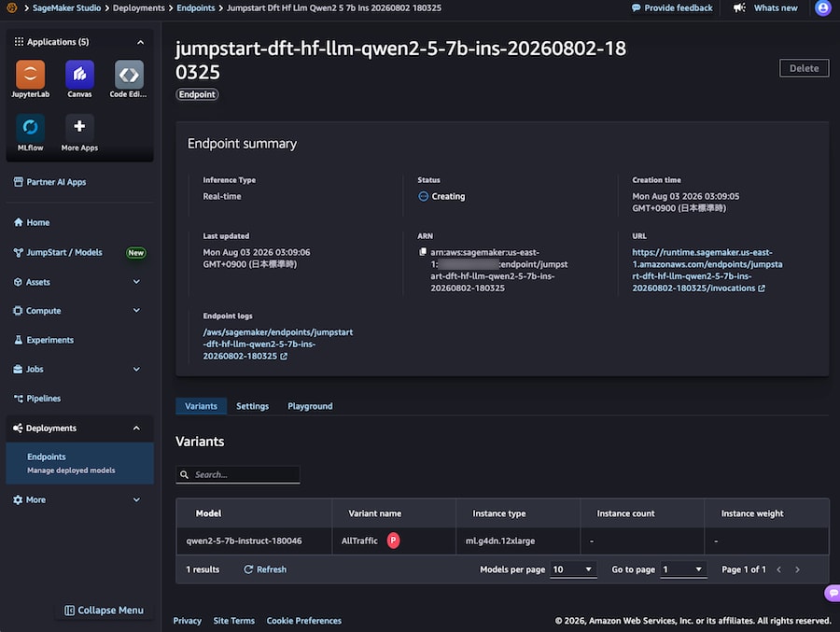The width and height of the screenshot is (840, 632).
Task: Click the Instance type column header
Action: (498, 513)
